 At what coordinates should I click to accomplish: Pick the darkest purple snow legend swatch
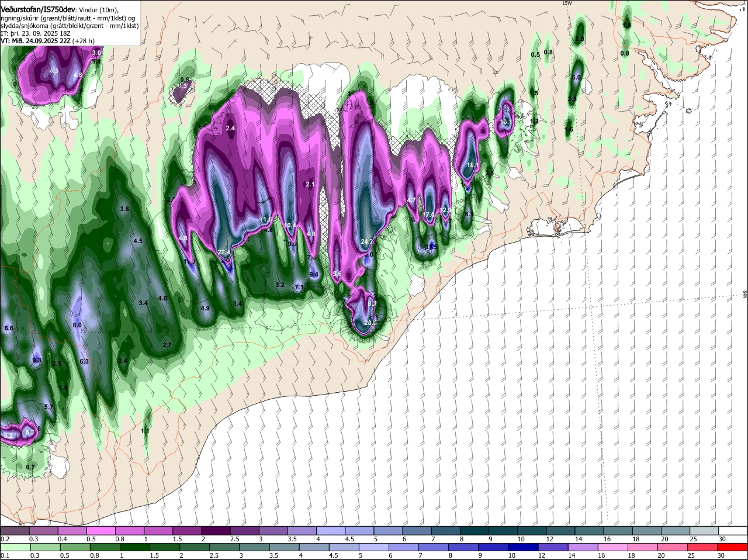(216, 530)
